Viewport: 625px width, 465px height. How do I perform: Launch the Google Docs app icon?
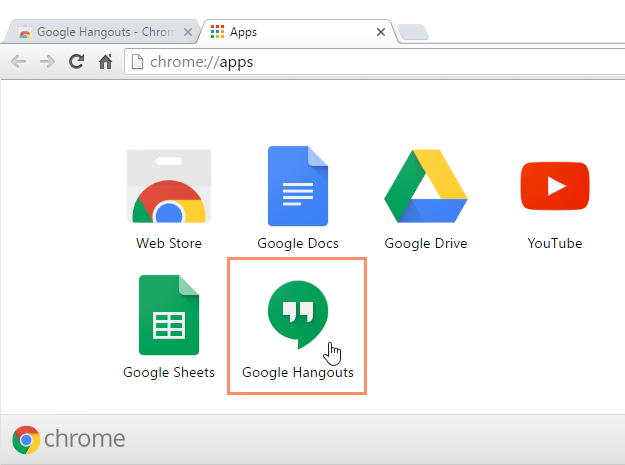[298, 187]
